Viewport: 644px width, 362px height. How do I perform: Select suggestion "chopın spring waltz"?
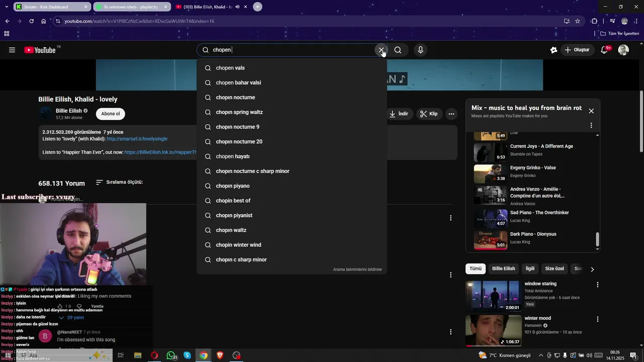coord(292,112)
